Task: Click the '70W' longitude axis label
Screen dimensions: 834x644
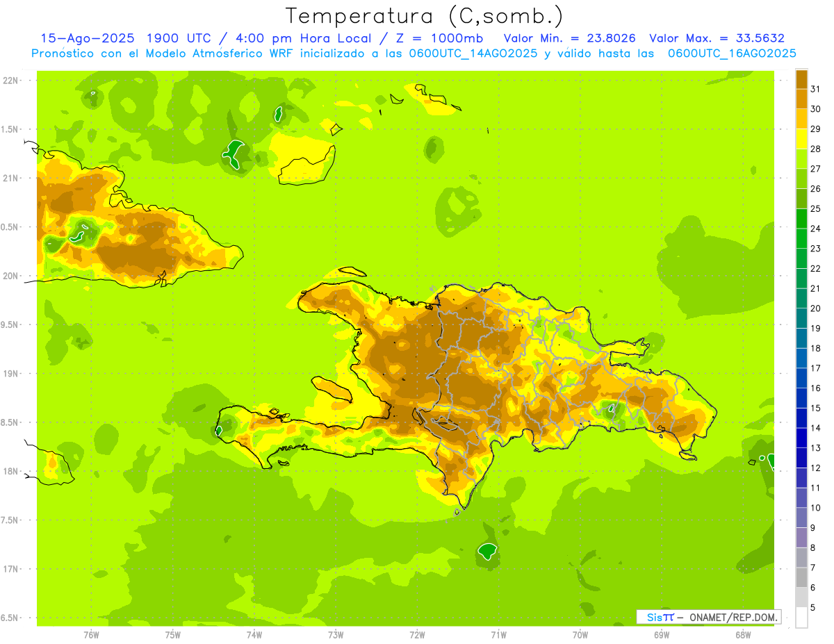Action: pyautogui.click(x=580, y=634)
